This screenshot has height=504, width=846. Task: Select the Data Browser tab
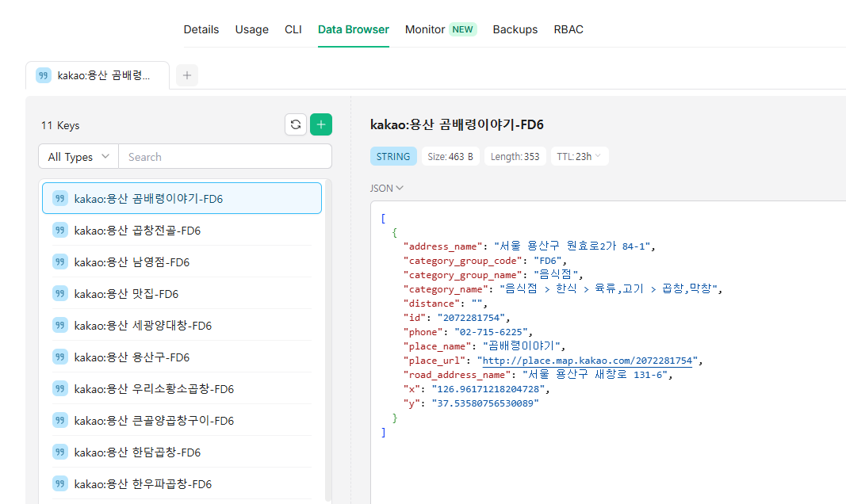click(354, 29)
